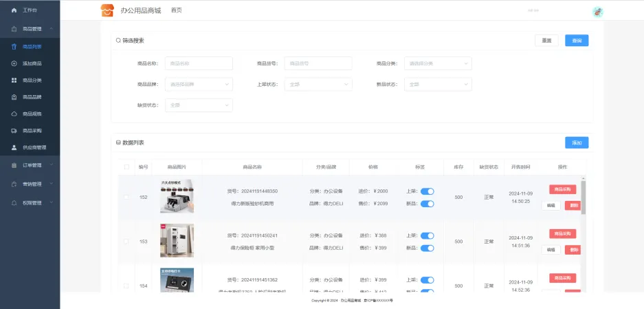The image size is (644, 309).
Task: Check the select-all checkbox in table header
Action: (x=126, y=167)
